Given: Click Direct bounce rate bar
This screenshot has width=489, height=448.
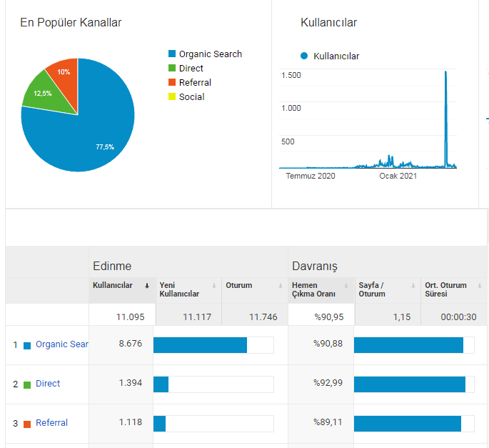Looking at the screenshot, I should [x=410, y=384].
